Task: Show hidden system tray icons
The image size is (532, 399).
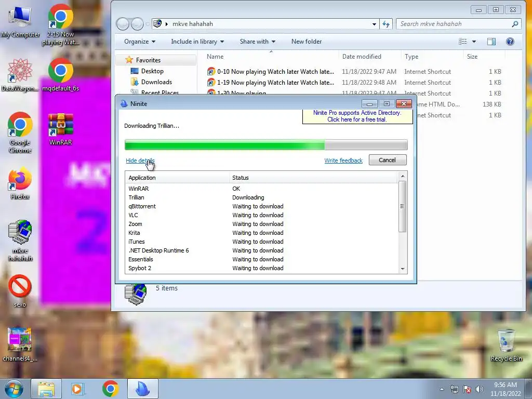Action: (x=442, y=389)
